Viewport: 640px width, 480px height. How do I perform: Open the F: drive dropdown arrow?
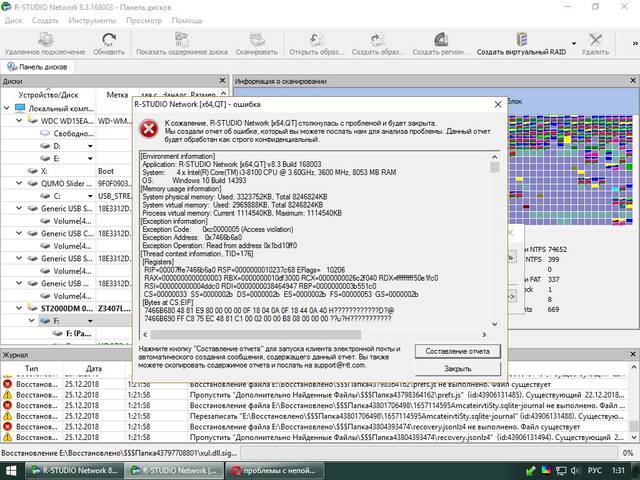(x=90, y=321)
